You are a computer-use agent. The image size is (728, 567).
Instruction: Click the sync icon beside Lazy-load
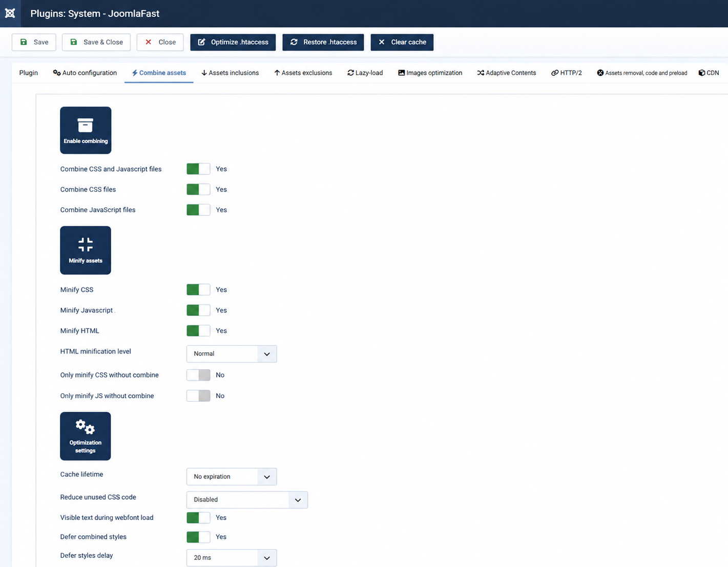(x=351, y=73)
